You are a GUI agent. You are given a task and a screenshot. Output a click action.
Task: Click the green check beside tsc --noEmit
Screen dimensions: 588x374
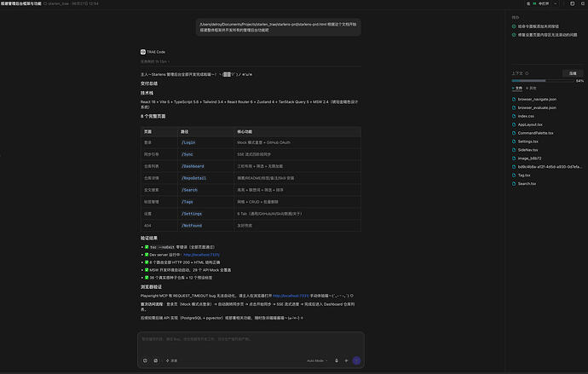(147, 247)
